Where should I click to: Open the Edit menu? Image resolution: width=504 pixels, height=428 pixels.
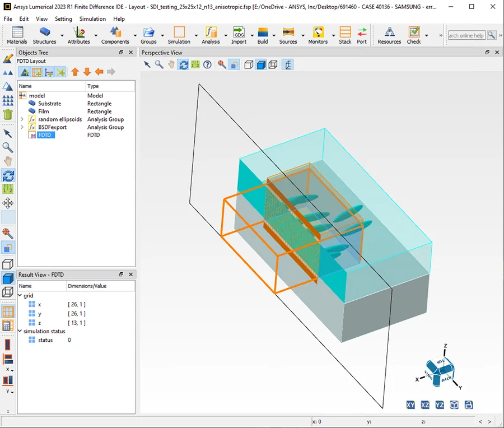[24, 18]
